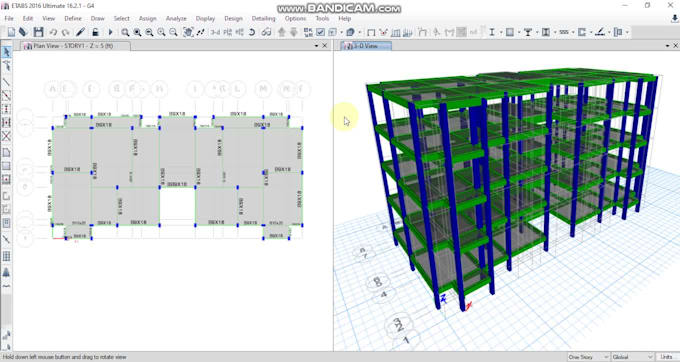Click the Show Undeformed Shape icon
Viewport: 680px width, 362px height.
371,32
